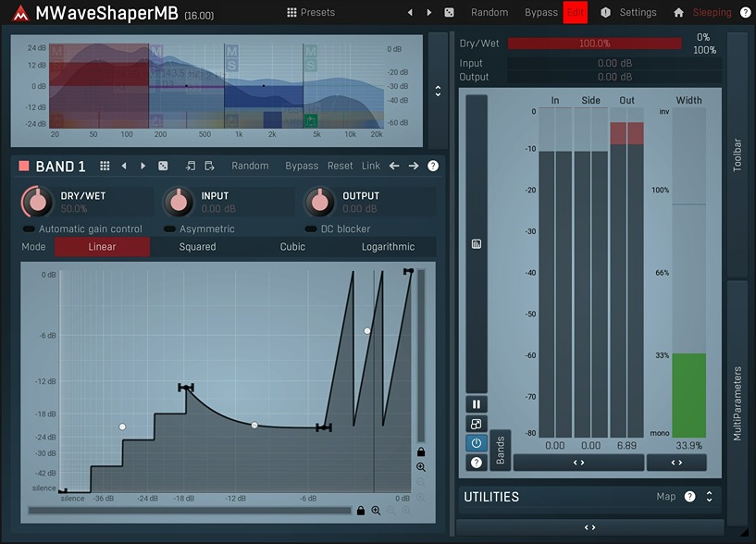This screenshot has height=544, width=756.
Task: Click the presets grid icon in the top toolbar
Action: tap(293, 12)
